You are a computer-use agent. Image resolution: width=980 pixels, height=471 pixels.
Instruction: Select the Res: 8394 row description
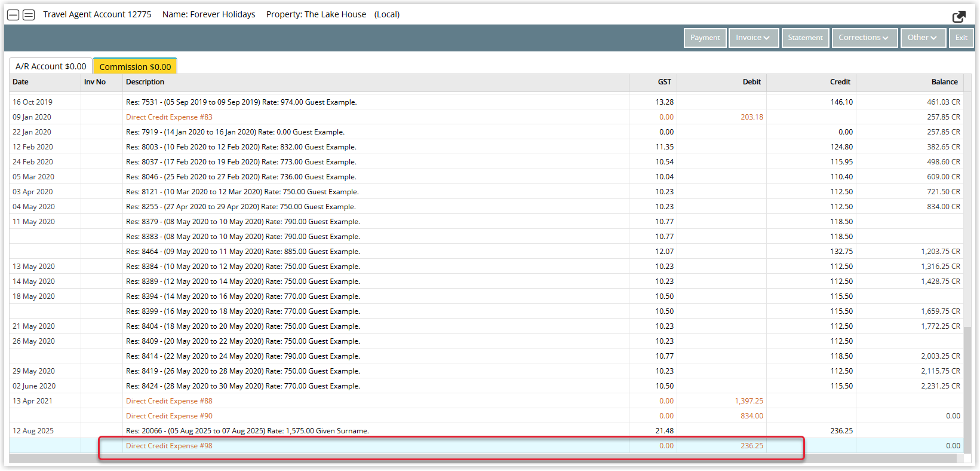click(243, 296)
